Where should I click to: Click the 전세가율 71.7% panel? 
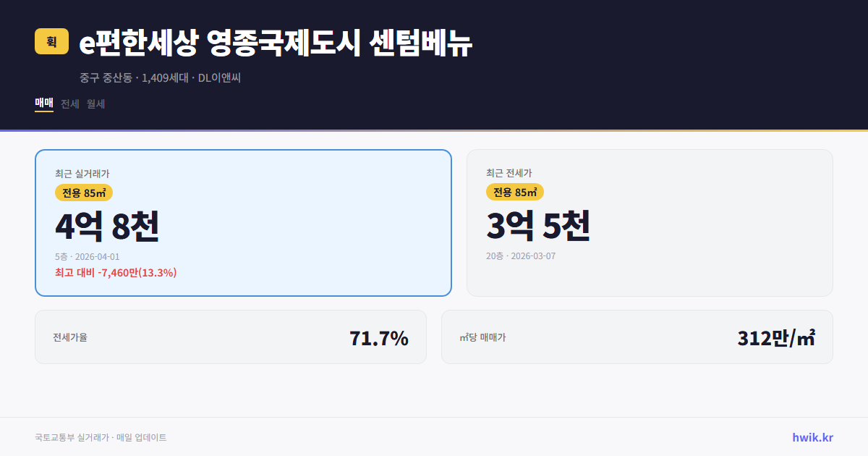pyautogui.click(x=231, y=337)
